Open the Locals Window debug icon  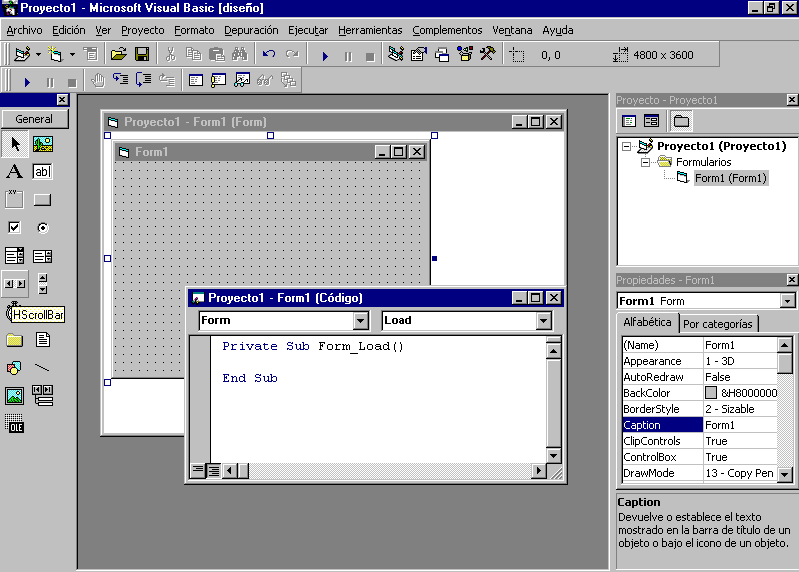[x=196, y=80]
